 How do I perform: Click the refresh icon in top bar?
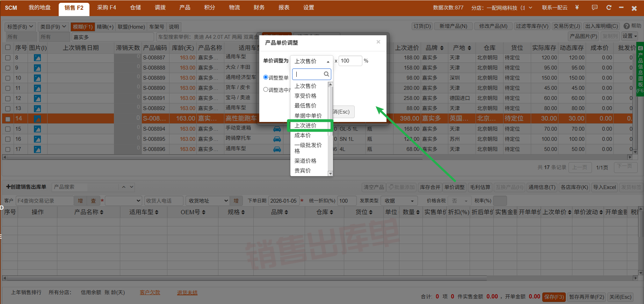[x=609, y=7]
